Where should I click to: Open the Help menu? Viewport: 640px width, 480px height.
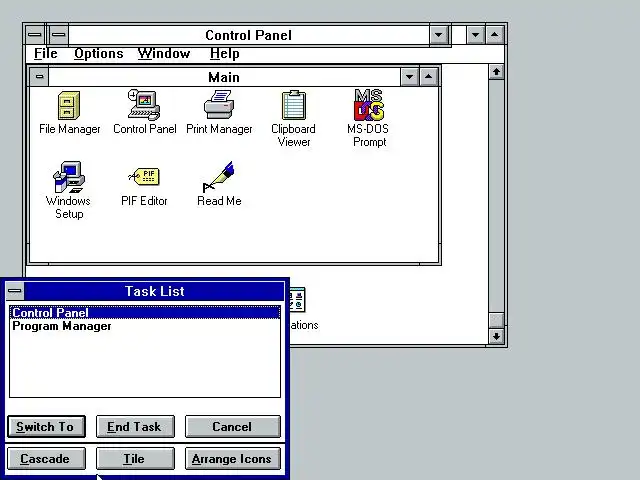(x=224, y=53)
